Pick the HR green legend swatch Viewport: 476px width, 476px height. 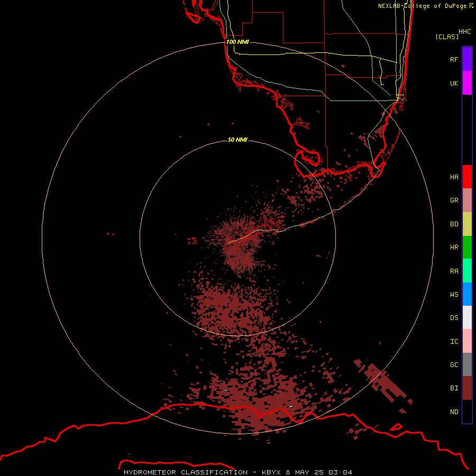467,247
